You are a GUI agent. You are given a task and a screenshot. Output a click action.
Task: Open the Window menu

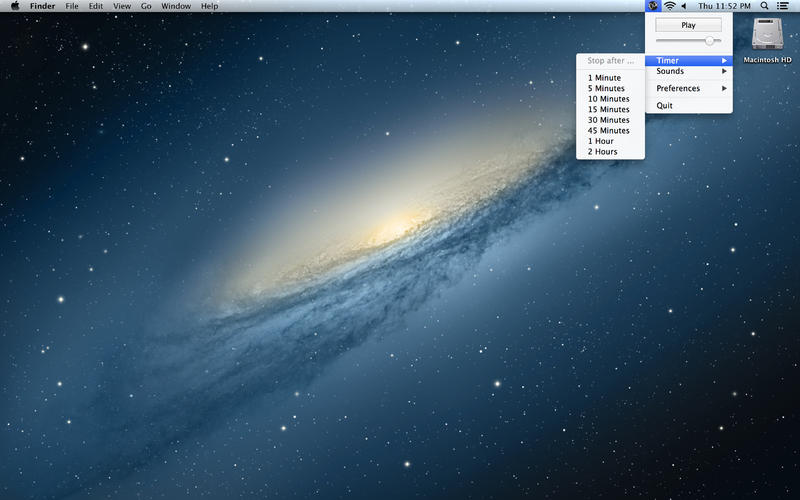click(176, 6)
